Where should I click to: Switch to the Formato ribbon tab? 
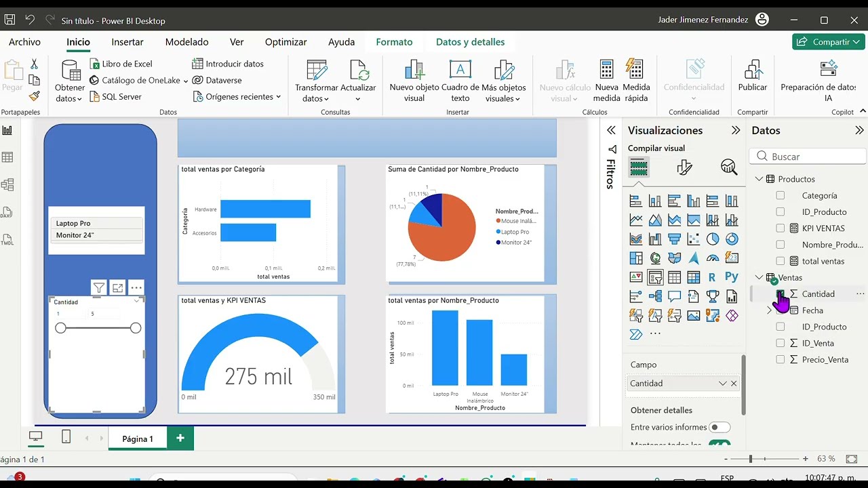click(394, 42)
